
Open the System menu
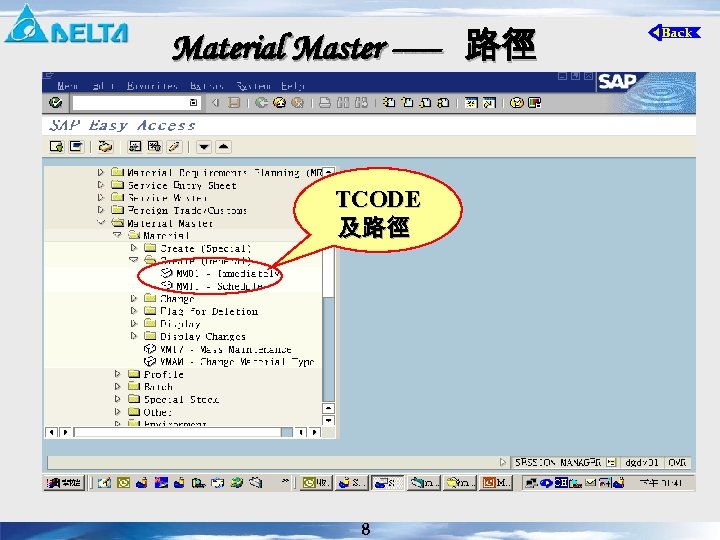[x=253, y=85]
